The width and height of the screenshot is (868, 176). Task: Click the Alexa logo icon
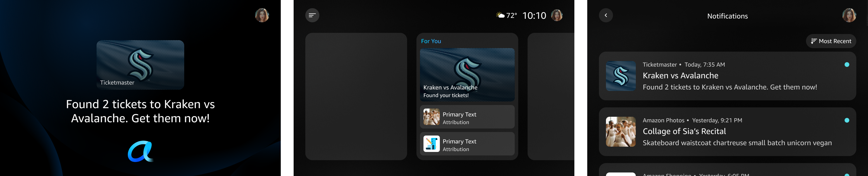[140, 151]
